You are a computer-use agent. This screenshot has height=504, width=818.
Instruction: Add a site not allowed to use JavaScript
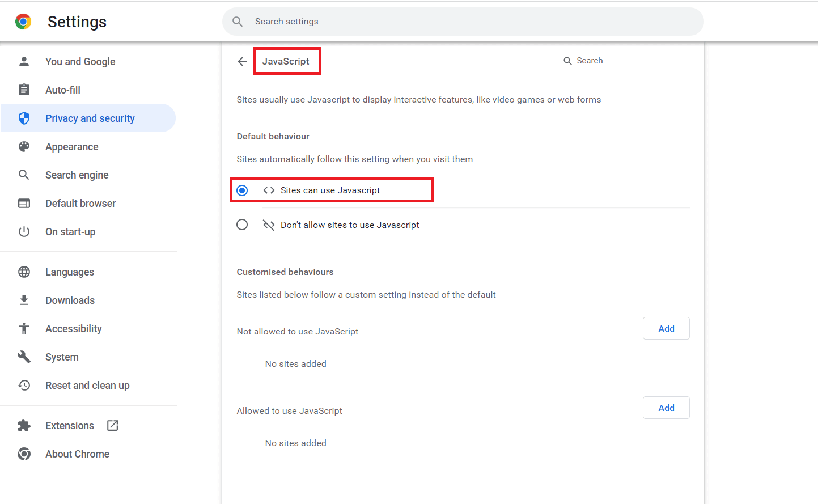click(x=666, y=328)
